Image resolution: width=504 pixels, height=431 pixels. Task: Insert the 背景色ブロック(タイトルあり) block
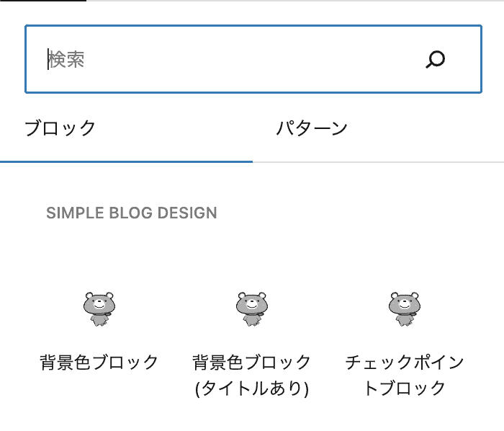pos(252,339)
